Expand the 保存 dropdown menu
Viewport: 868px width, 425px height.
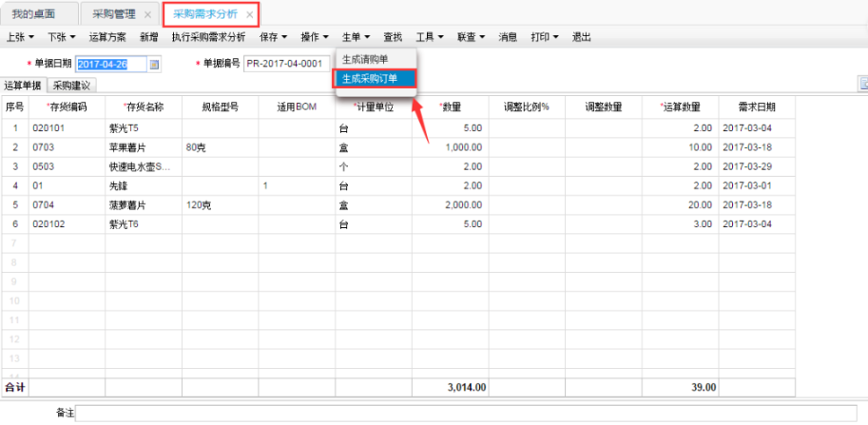coord(274,37)
